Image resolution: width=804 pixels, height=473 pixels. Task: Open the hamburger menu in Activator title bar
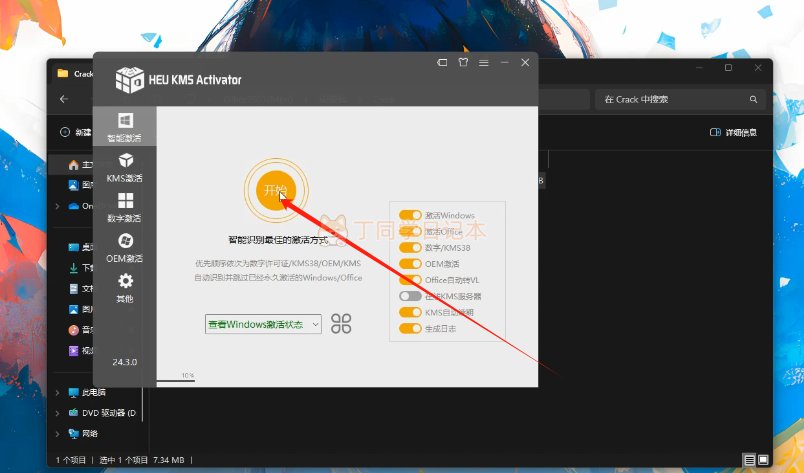(484, 63)
